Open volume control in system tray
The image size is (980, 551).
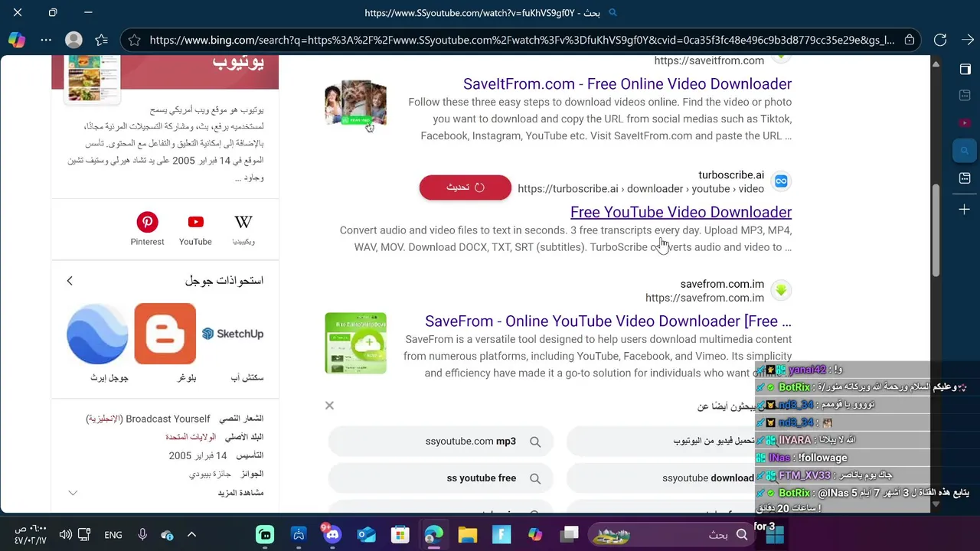[x=66, y=535]
